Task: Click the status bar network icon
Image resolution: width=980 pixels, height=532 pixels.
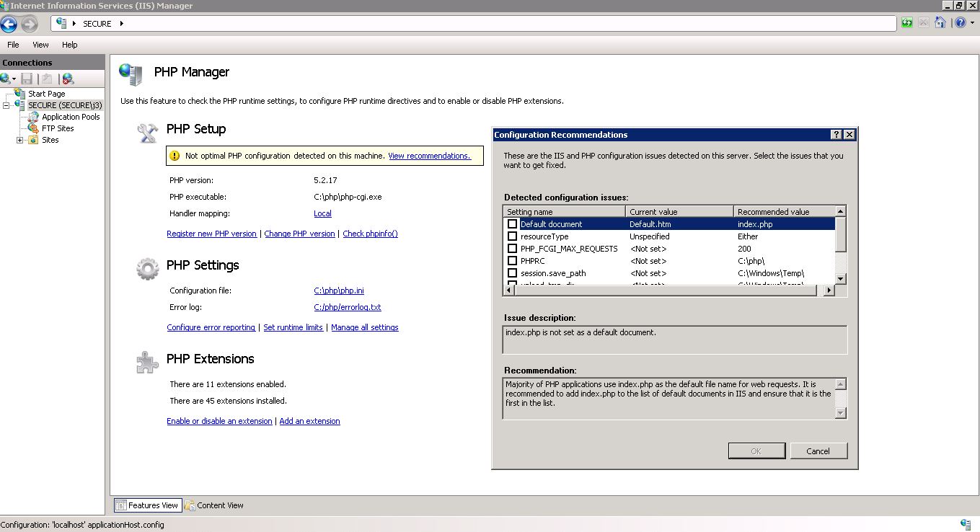Action: point(965,524)
